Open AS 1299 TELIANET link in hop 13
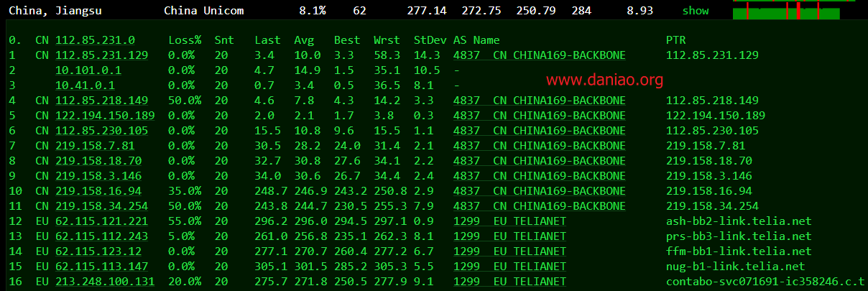This screenshot has width=868, height=291. tap(510, 236)
